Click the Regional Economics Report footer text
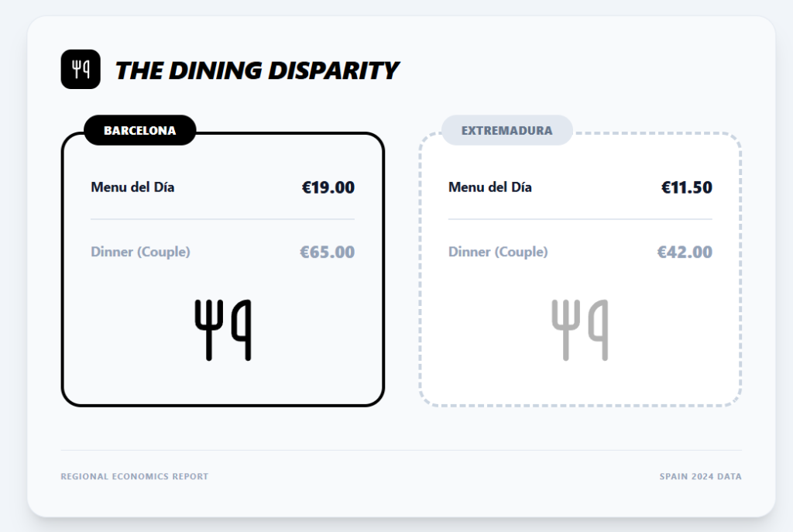 pos(135,476)
